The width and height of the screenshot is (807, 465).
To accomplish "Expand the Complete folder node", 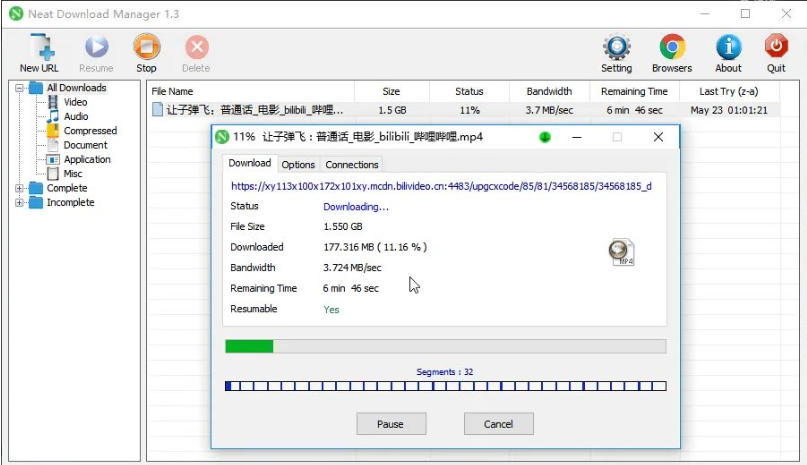I will click(x=20, y=188).
